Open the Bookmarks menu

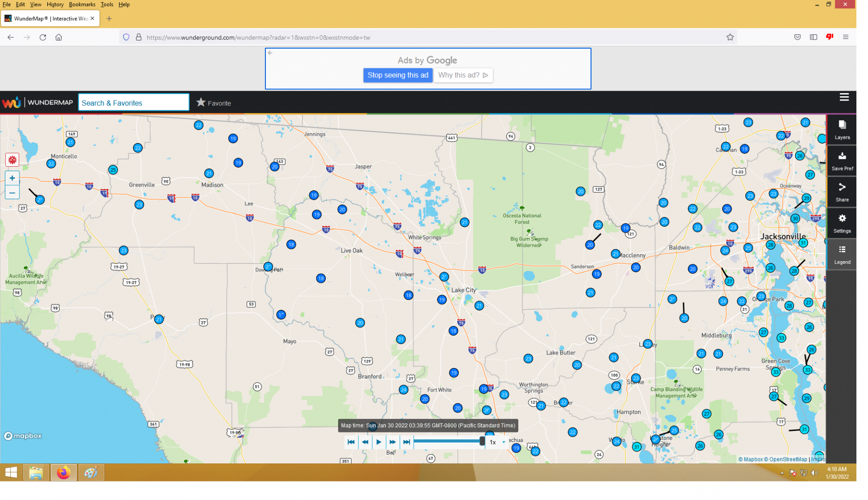[83, 5]
